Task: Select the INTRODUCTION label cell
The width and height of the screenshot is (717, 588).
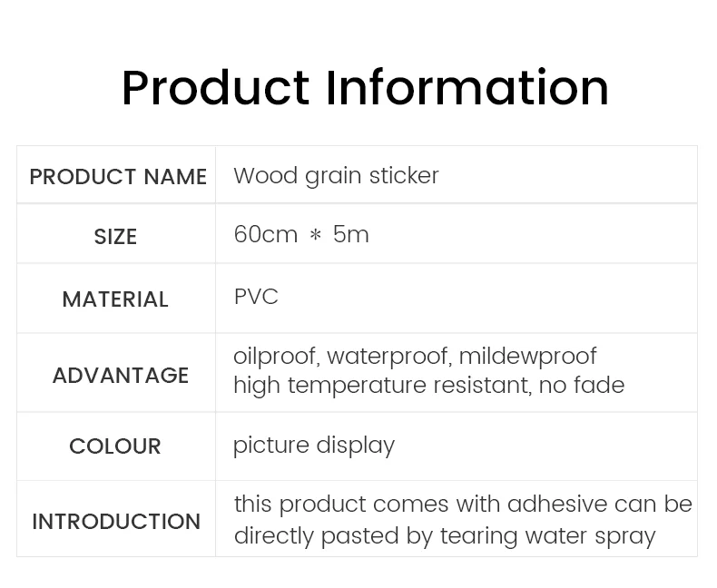Action: click(116, 519)
